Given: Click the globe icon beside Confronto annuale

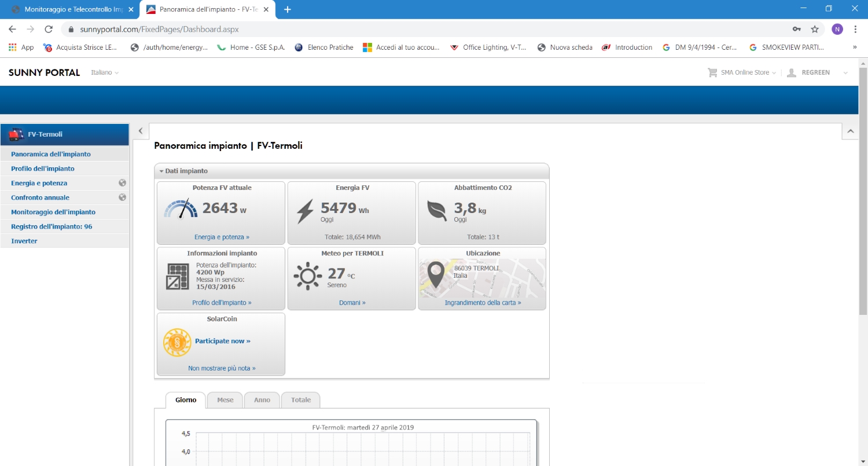Looking at the screenshot, I should click(x=122, y=197).
